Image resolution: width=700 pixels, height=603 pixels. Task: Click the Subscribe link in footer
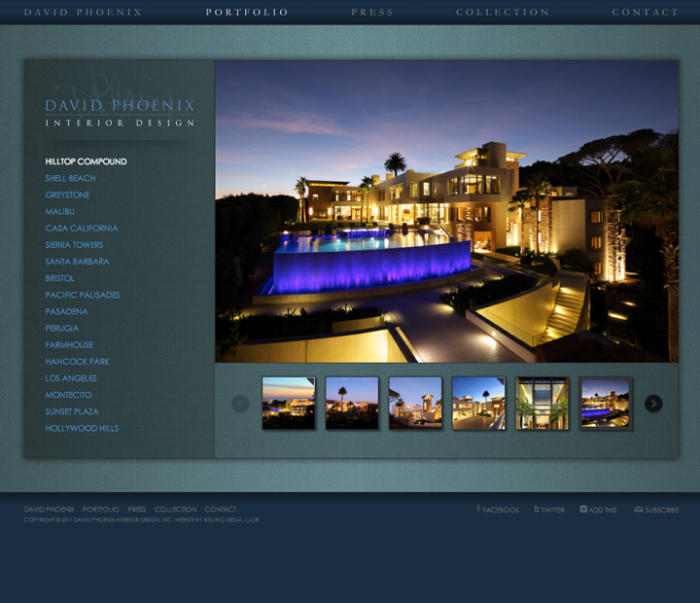656,510
